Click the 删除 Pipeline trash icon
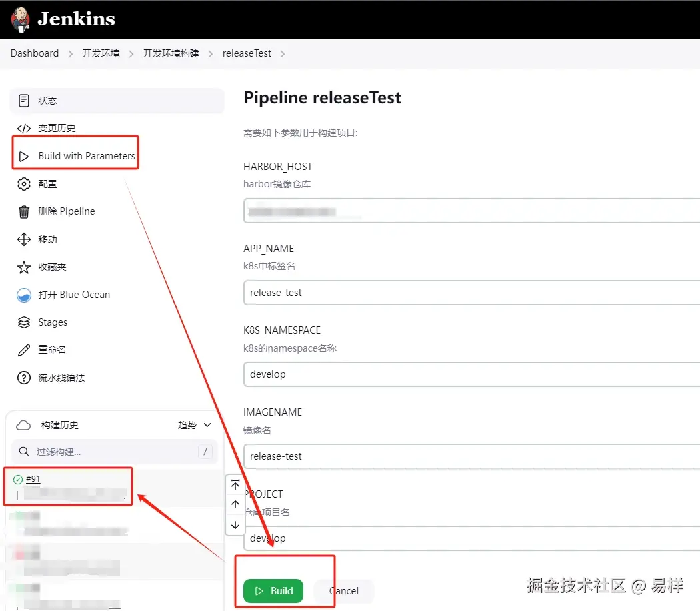Viewport: 700px width, 611px height. pyautogui.click(x=23, y=212)
